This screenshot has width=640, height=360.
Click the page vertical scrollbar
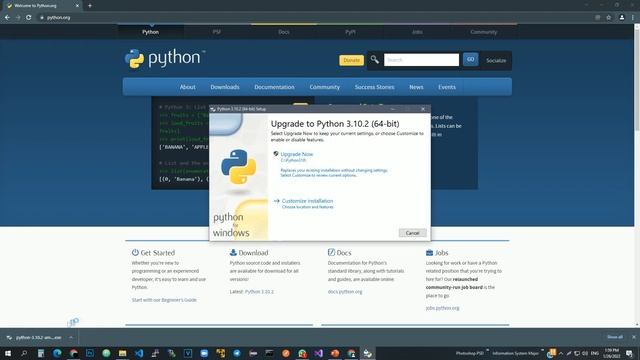(x=637, y=176)
